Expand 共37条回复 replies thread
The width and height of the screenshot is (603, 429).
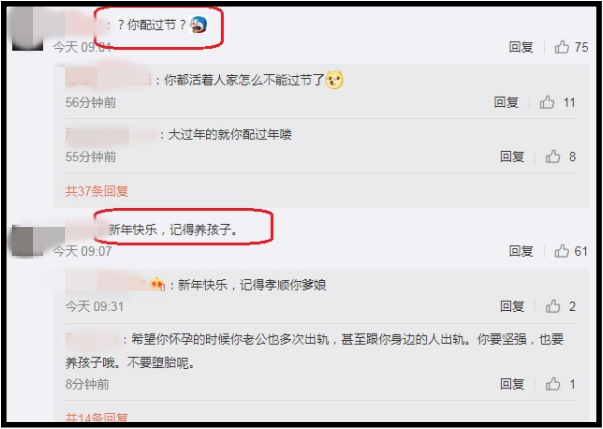point(97,191)
